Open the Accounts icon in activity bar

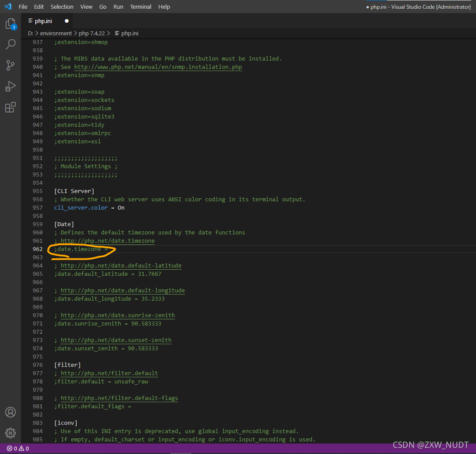tap(10, 412)
